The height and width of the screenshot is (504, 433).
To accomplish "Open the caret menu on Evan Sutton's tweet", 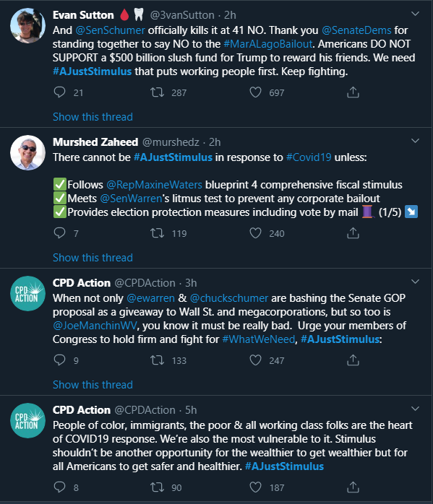I will coord(416,14).
